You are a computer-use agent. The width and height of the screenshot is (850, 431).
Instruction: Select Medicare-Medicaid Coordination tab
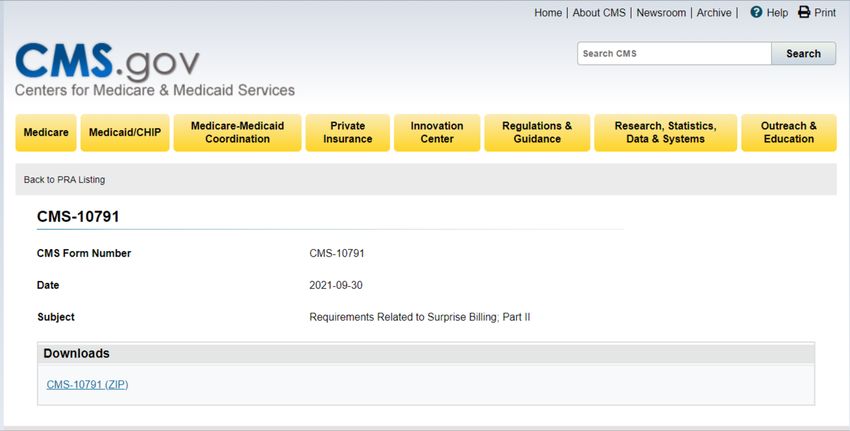[237, 132]
